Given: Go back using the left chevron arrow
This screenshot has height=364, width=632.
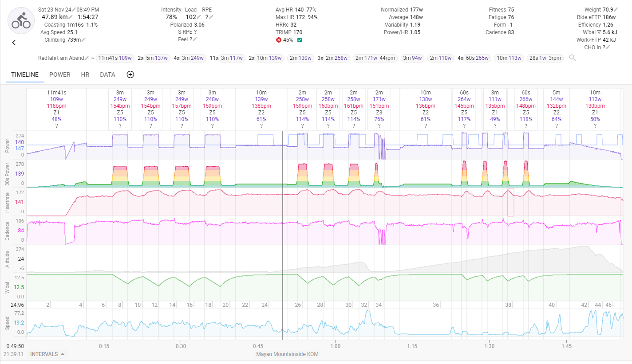Looking at the screenshot, I should [14, 43].
